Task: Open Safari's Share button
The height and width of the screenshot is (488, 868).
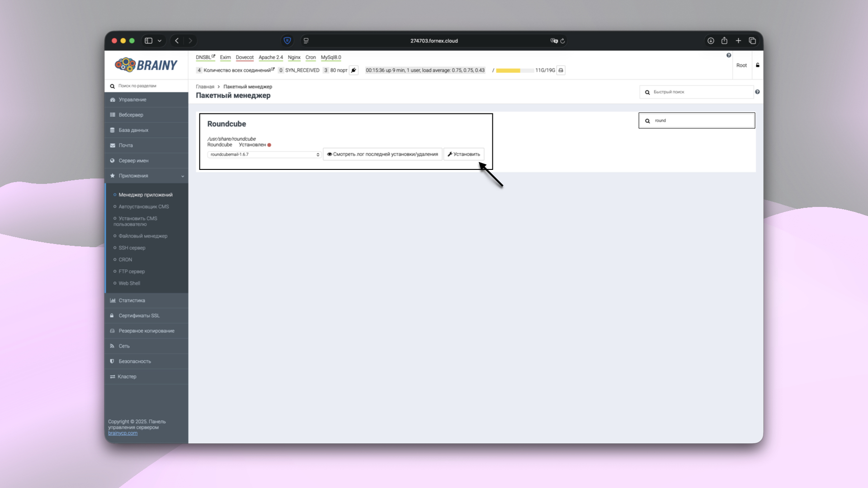Action: pyautogui.click(x=724, y=41)
